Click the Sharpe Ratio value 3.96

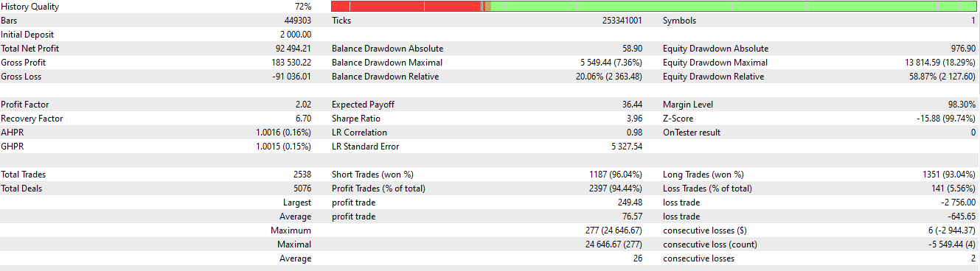pos(635,119)
